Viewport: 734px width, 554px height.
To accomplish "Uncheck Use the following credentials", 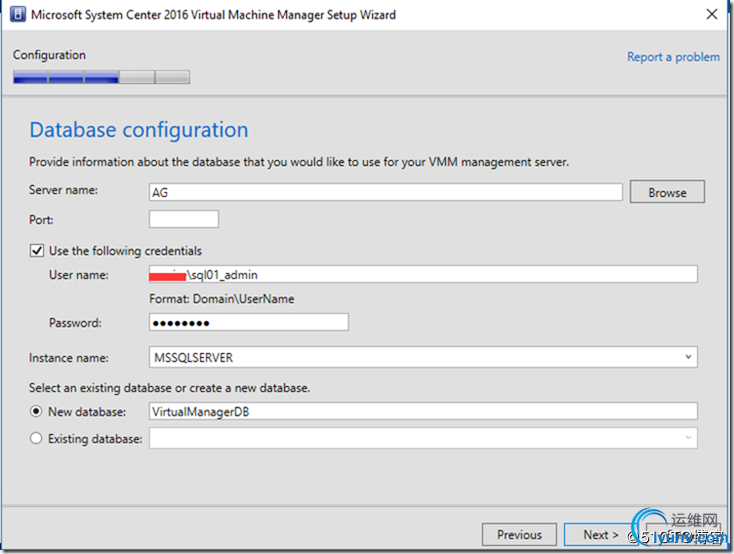I will [x=37, y=251].
